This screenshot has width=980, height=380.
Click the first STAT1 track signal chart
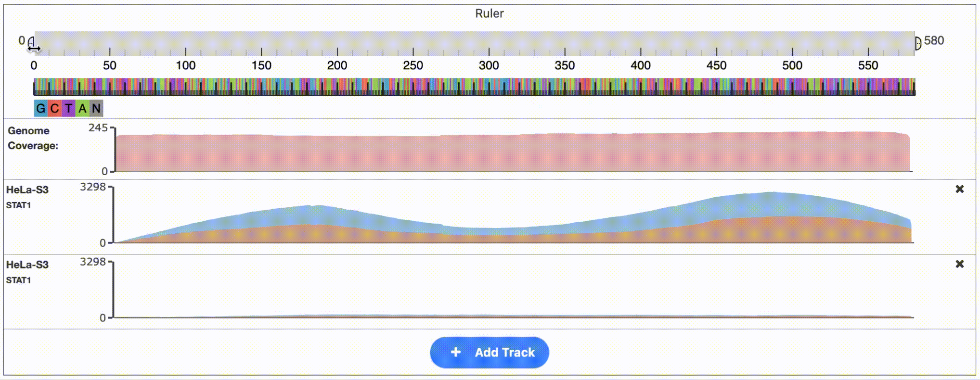point(514,217)
